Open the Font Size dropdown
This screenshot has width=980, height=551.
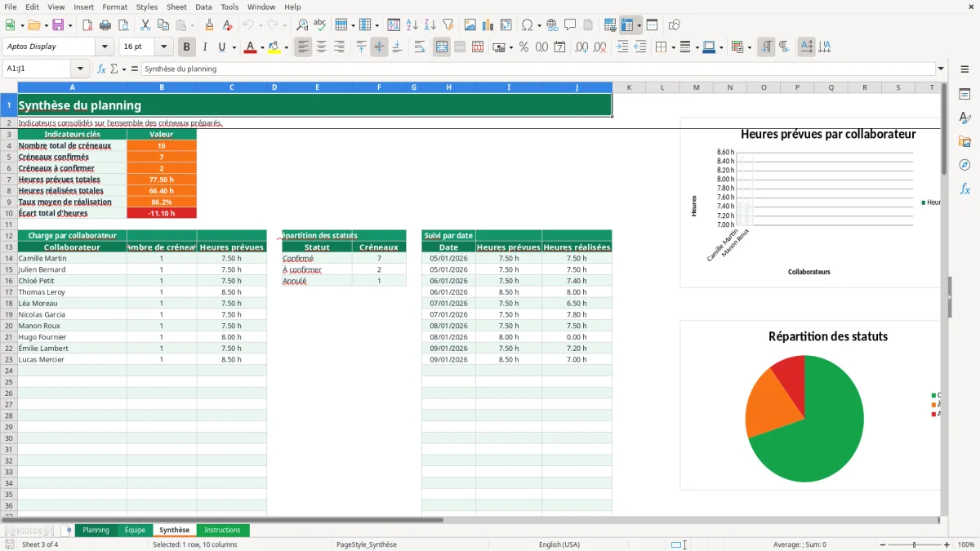tap(164, 47)
